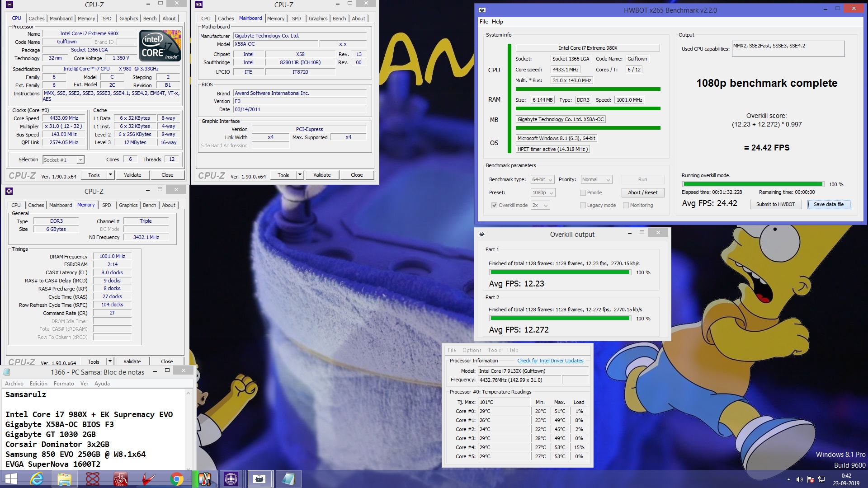Viewport: 868px width, 488px height.
Task: Follow Check for Intel Driver Updates link
Action: point(550,361)
